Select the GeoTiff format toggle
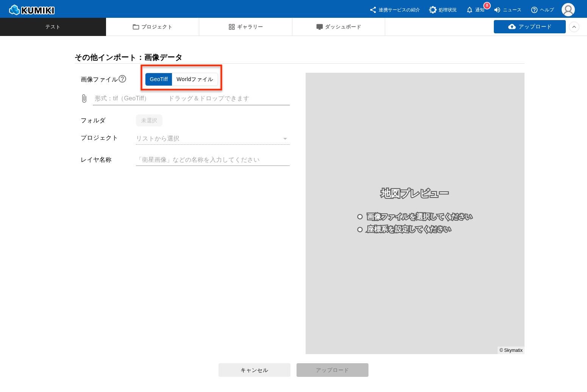587x392 pixels. point(159,79)
